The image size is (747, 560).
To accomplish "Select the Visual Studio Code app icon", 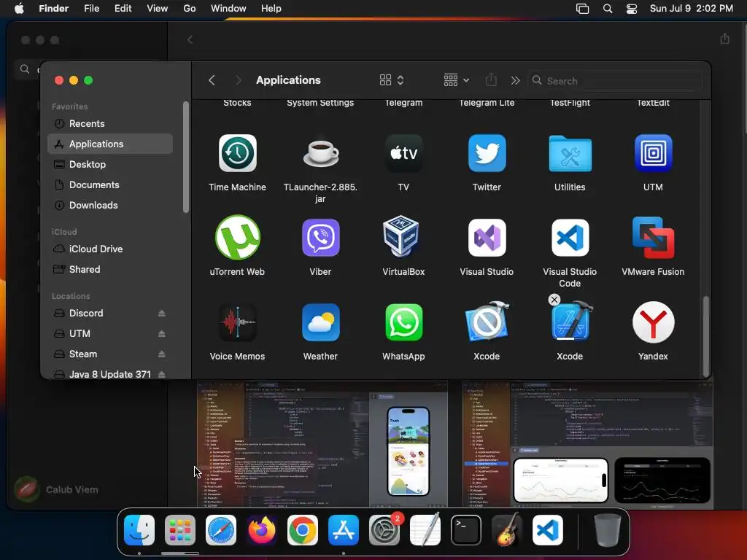I will pyautogui.click(x=570, y=237).
